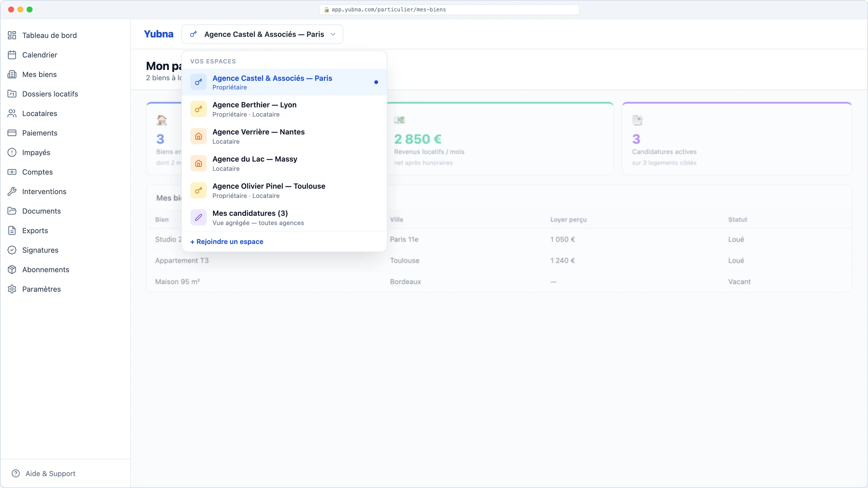Open Mes candidatures (3) aggregated view
Screen dimensions: 868x488
click(284, 217)
